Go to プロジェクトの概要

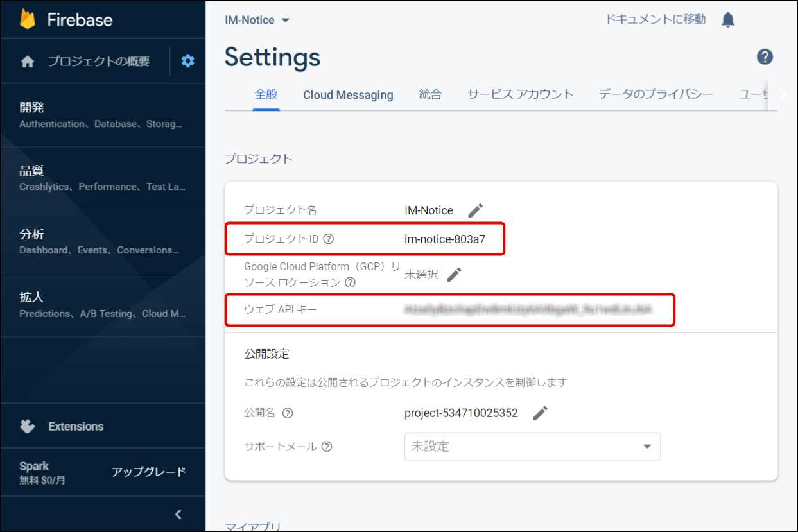click(99, 62)
